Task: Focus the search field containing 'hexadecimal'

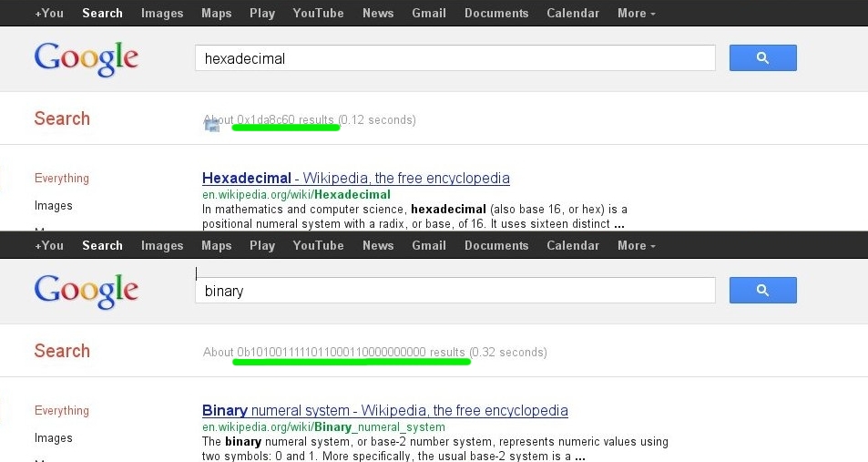Action: click(454, 58)
